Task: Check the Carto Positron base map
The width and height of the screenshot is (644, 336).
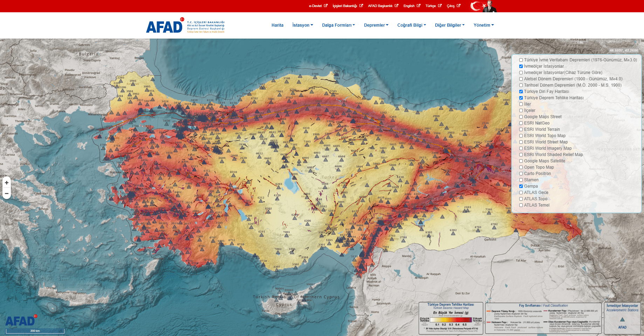Action: point(521,174)
